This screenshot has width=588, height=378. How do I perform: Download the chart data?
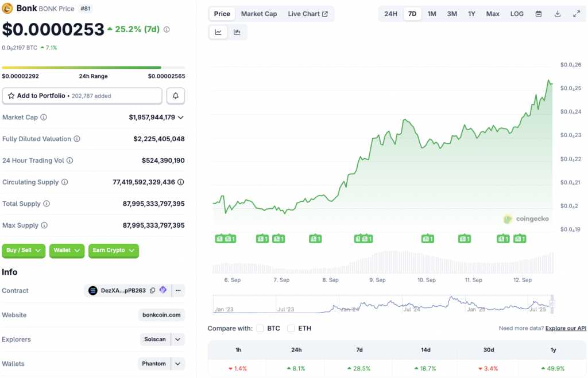[558, 14]
